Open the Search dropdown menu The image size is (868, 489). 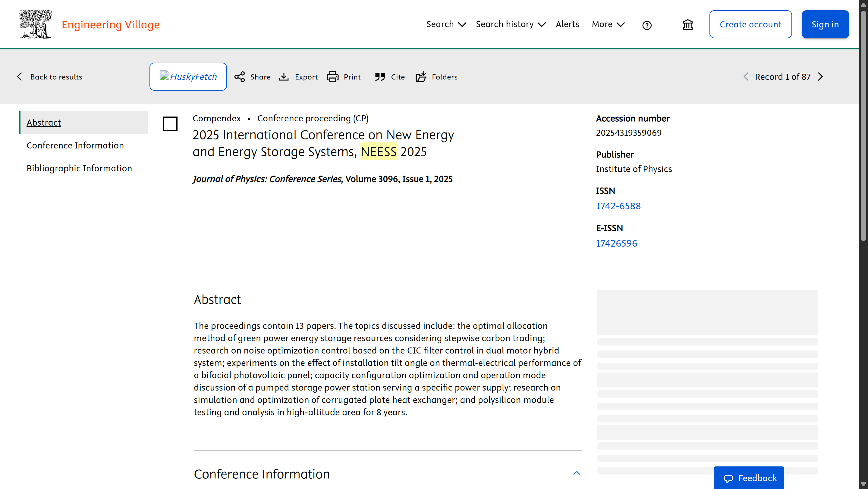click(x=446, y=24)
